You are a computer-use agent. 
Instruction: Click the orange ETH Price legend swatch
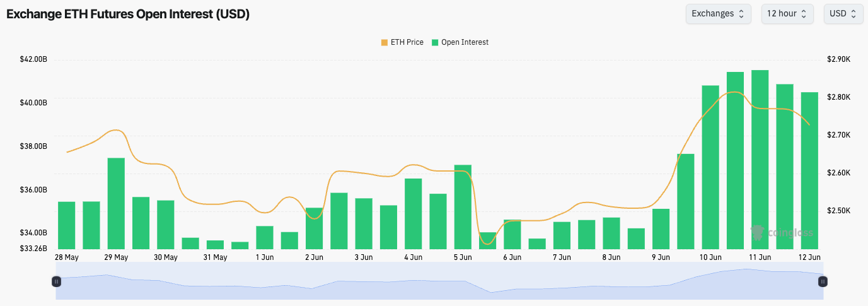click(385, 42)
